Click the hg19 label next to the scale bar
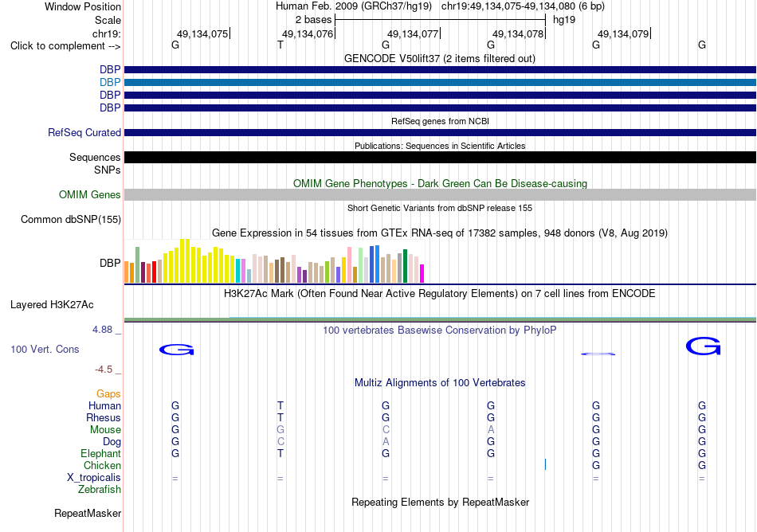 coord(564,20)
